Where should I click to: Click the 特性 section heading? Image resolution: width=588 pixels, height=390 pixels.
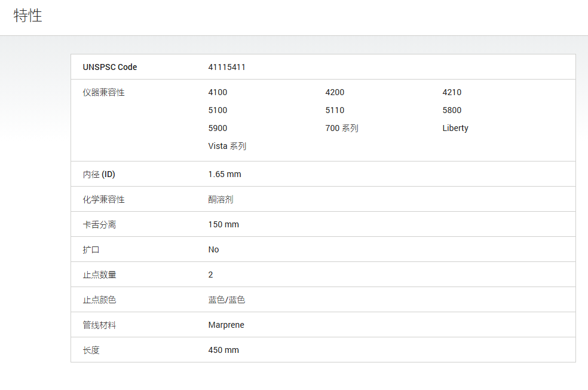coord(27,16)
